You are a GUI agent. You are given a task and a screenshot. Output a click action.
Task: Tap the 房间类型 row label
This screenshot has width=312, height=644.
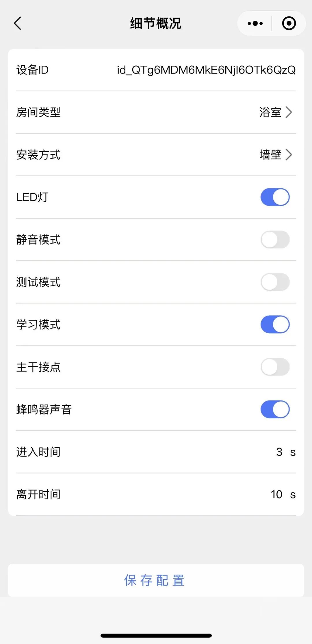[38, 112]
